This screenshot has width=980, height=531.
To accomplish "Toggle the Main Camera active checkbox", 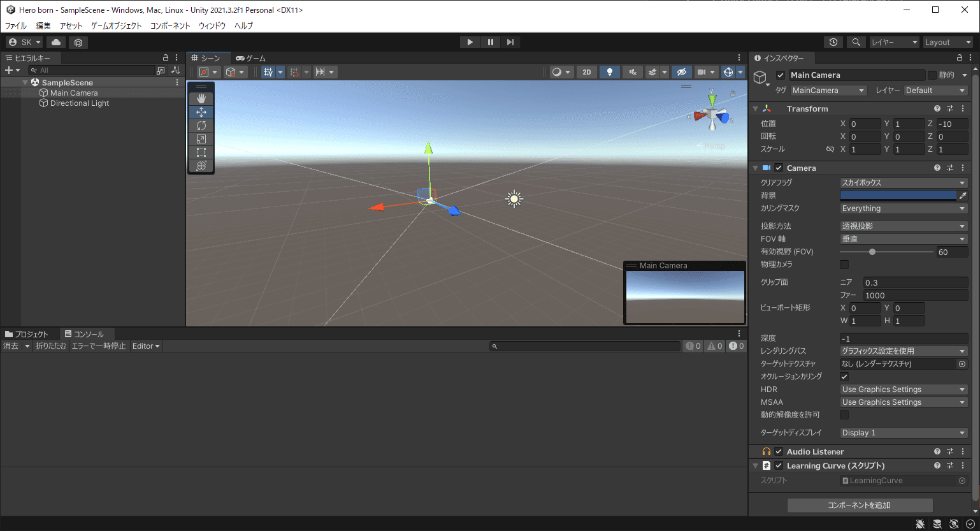I will tap(781, 75).
